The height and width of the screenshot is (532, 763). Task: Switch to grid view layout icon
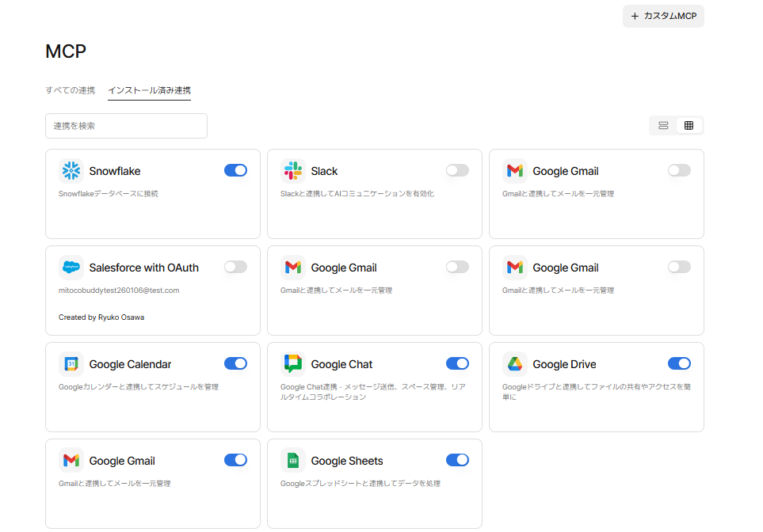point(689,125)
